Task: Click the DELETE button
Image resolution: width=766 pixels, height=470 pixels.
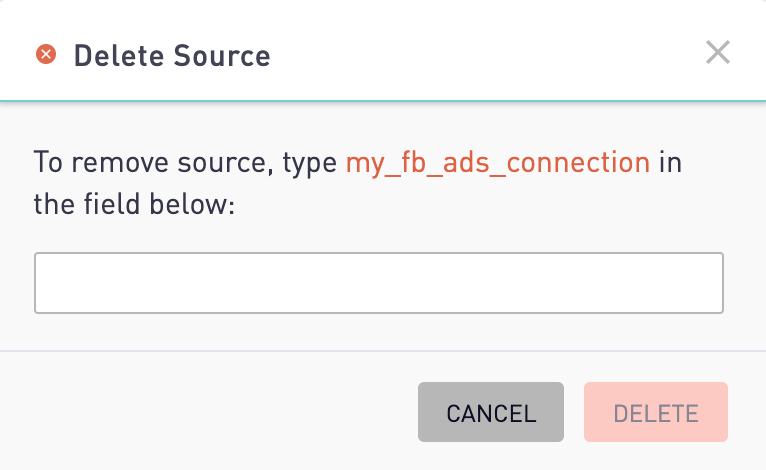Action: click(656, 412)
